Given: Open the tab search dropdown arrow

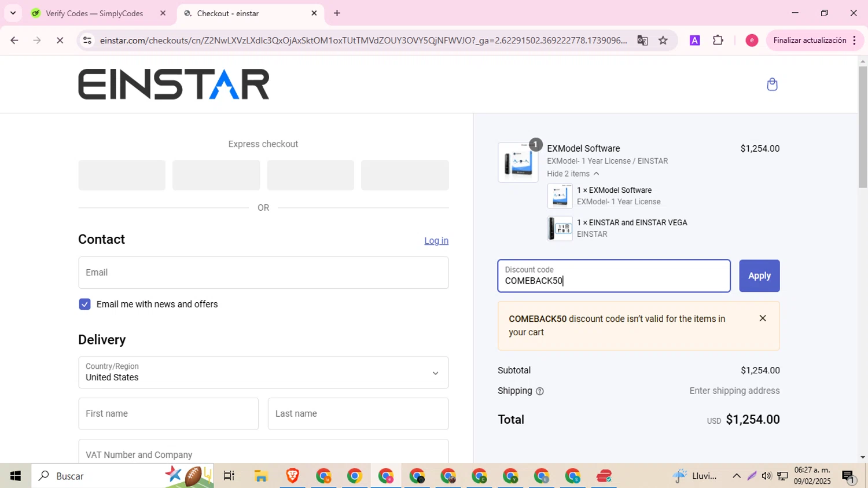Looking at the screenshot, I should click(13, 13).
